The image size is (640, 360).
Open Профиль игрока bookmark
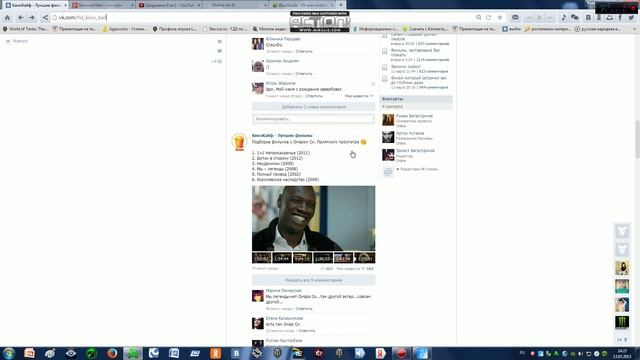[x=174, y=29]
